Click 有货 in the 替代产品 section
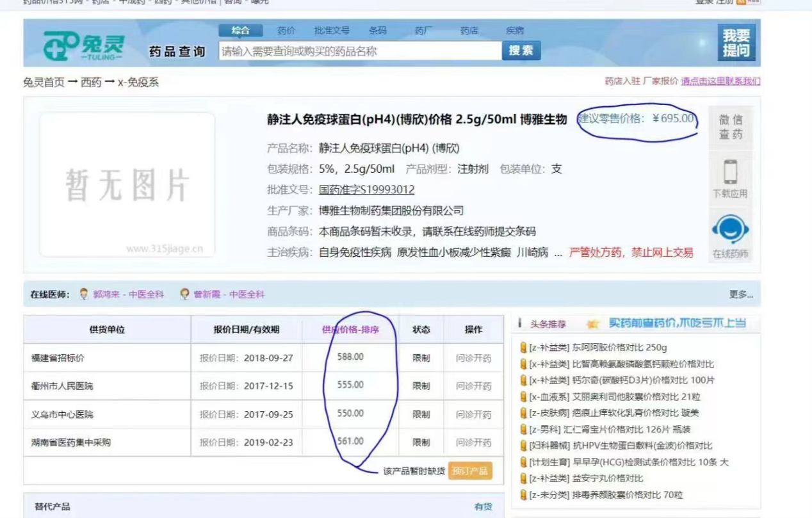 [483, 506]
